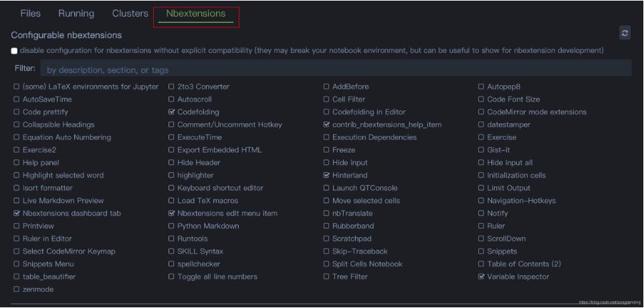
Task: Toggle disable configuration without explicit compatibility checkbox
Action: point(15,51)
